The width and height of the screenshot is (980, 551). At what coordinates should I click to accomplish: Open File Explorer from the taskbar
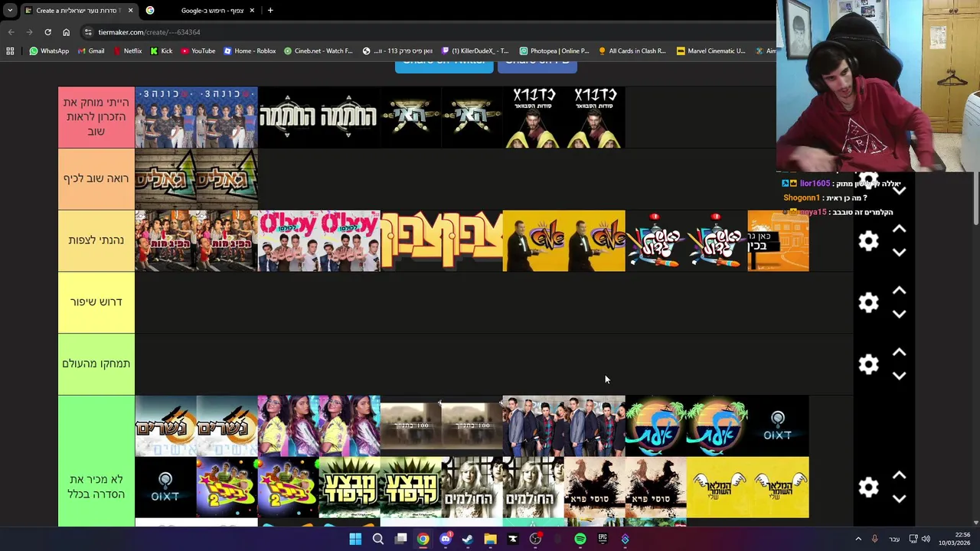pyautogui.click(x=490, y=540)
